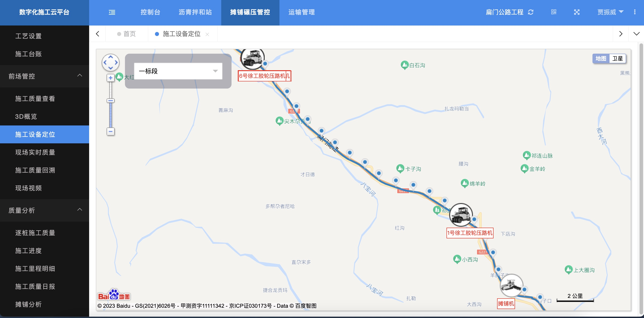Open the 一标段 section dropdown
Image resolution: width=644 pixels, height=318 pixels.
(178, 71)
